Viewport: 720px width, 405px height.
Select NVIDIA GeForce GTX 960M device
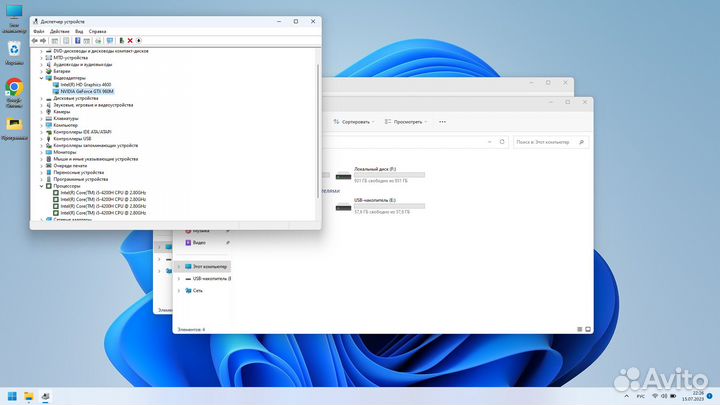click(87, 91)
